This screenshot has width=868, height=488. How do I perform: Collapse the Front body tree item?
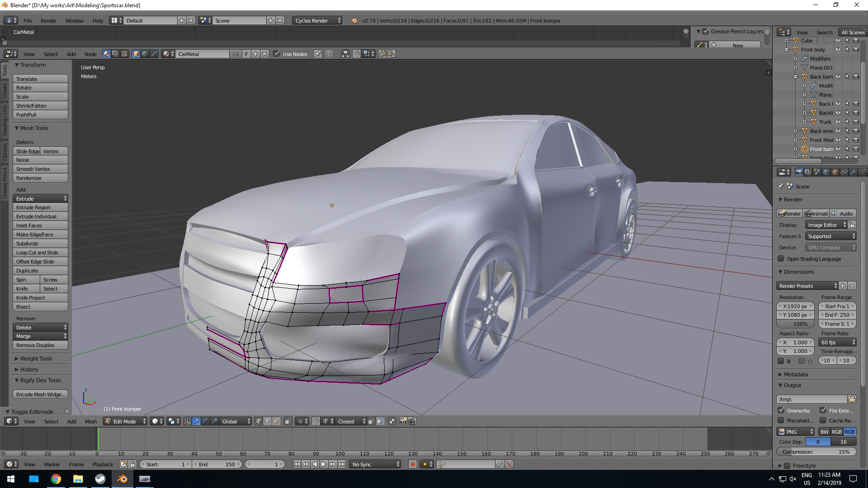click(x=787, y=50)
